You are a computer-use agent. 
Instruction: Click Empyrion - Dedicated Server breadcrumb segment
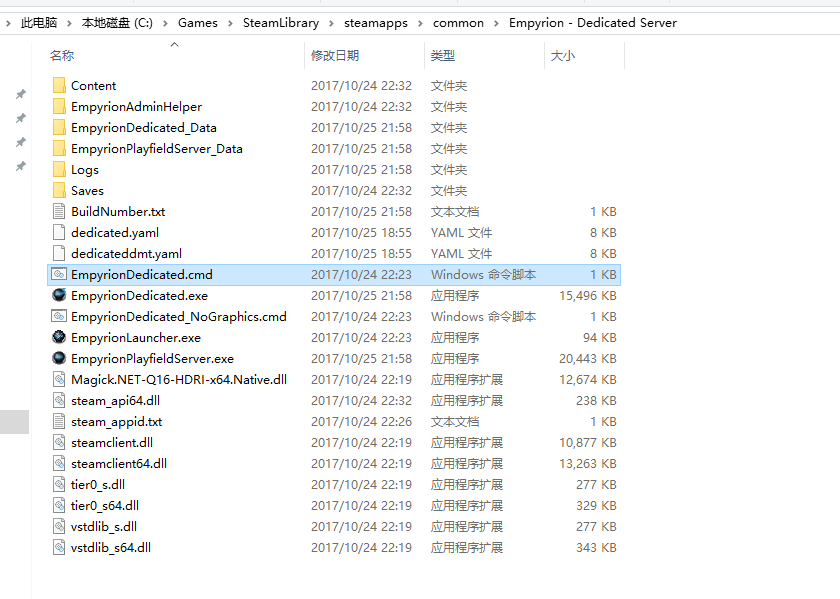(x=592, y=23)
